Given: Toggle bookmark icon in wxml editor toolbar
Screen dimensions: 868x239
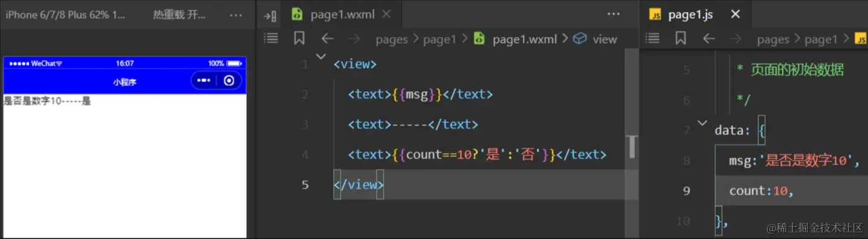Looking at the screenshot, I should tap(299, 39).
